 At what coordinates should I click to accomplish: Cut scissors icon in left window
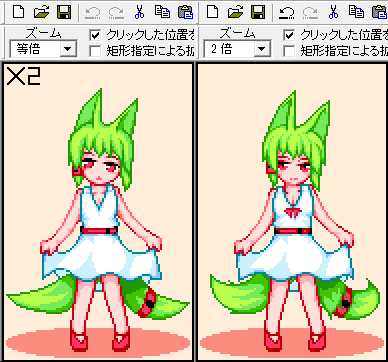point(139,12)
